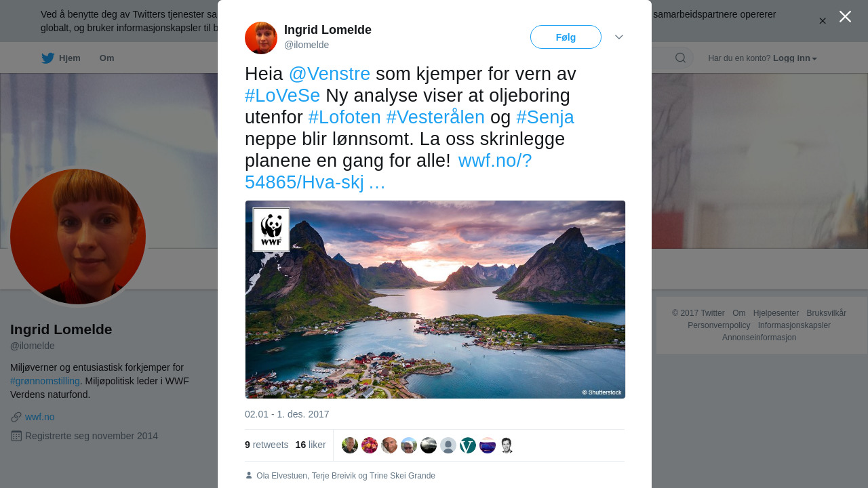Open the Om menu item
Image resolution: width=868 pixels, height=488 pixels.
(106, 58)
